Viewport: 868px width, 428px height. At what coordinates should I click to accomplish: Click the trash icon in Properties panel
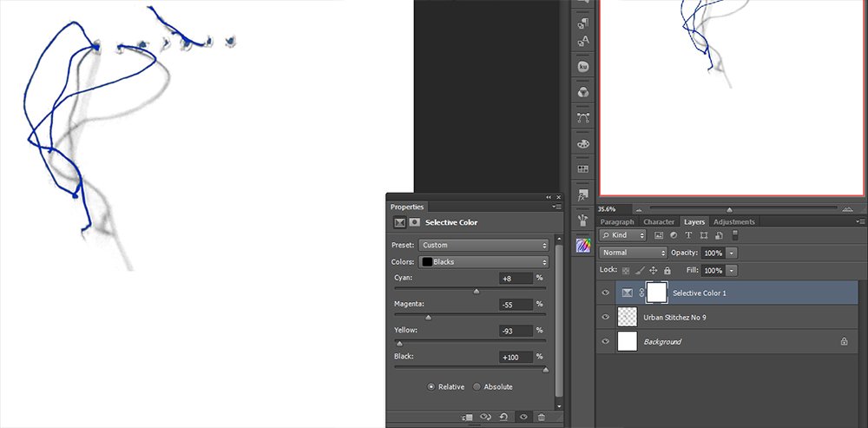click(x=542, y=417)
